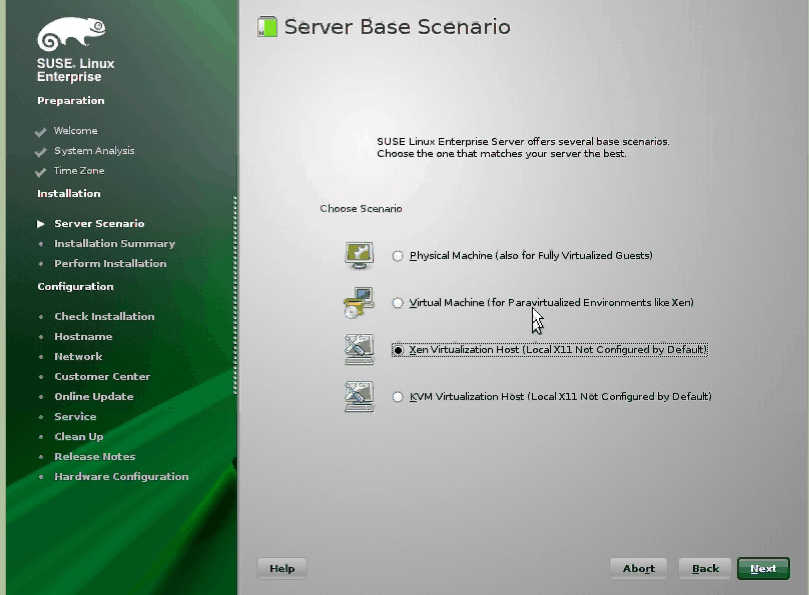Click the checkmark next to Welcome
Viewport: 809px width, 595px height.
[x=41, y=132]
